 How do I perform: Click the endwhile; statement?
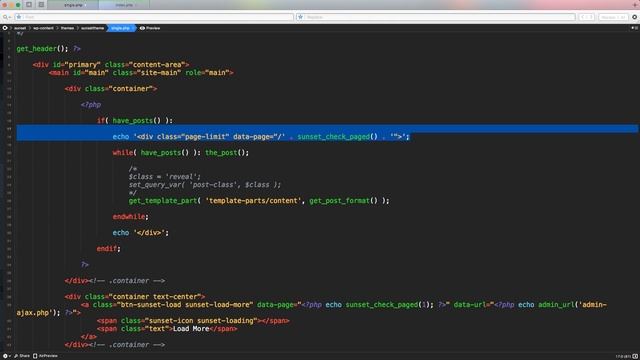pos(131,217)
